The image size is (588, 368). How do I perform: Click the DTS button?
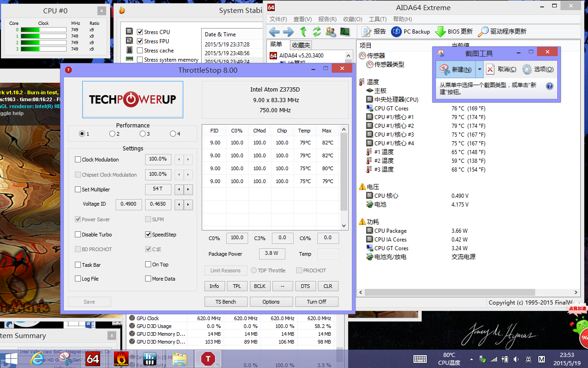click(x=305, y=286)
